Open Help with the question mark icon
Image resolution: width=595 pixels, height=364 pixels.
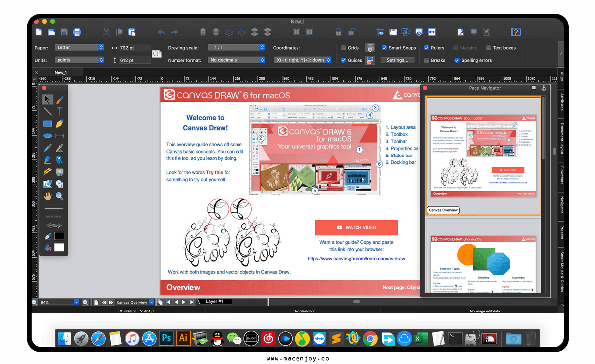click(516, 32)
